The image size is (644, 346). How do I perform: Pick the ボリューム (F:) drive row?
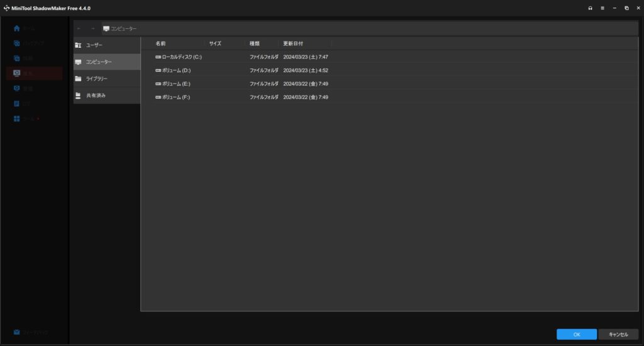pos(176,98)
